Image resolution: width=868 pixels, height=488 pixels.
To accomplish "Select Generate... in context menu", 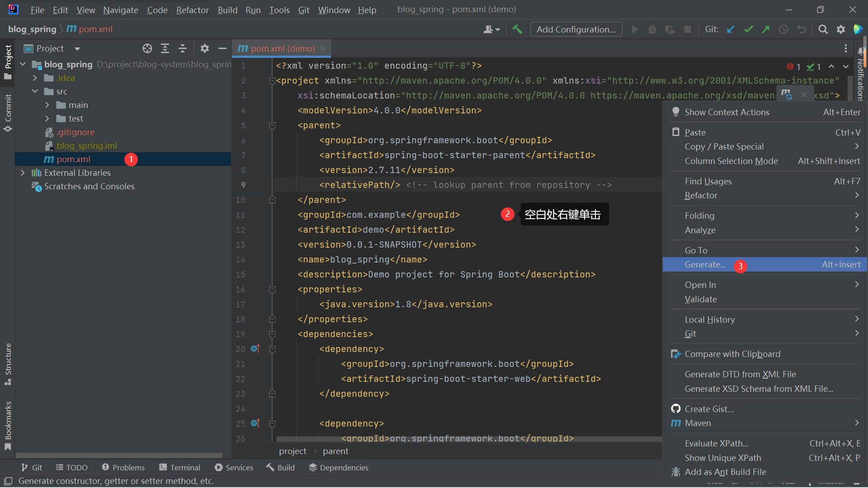I will point(705,265).
